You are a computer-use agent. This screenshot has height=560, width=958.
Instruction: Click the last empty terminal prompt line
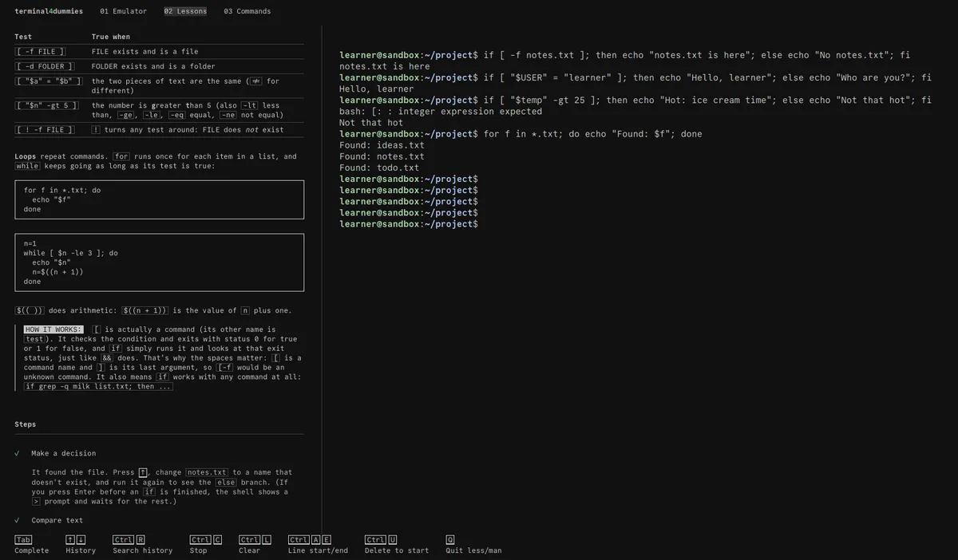409,224
